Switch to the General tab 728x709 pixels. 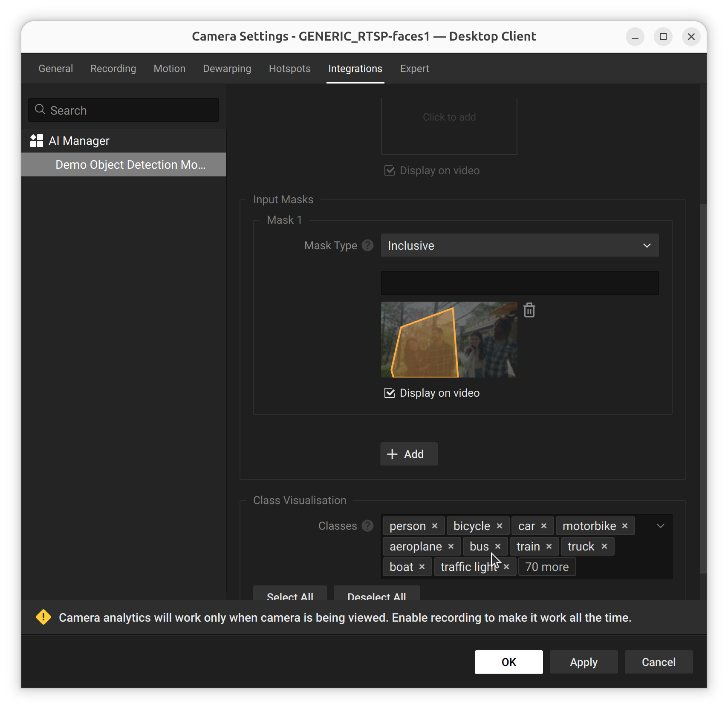56,69
